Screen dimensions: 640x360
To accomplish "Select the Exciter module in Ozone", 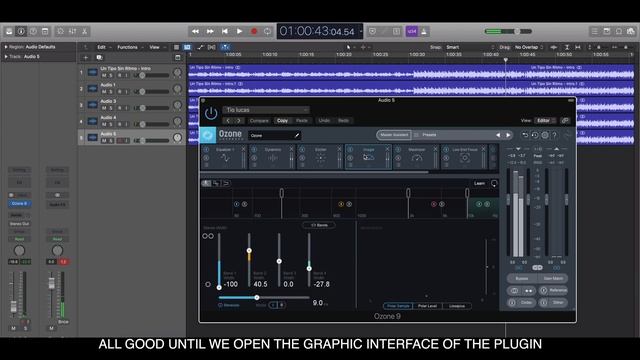I will [320, 157].
